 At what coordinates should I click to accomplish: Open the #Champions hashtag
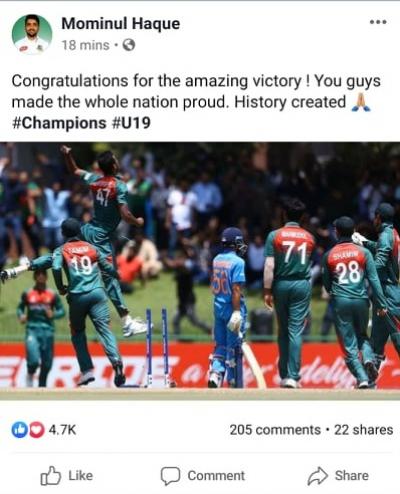[x=59, y=123]
